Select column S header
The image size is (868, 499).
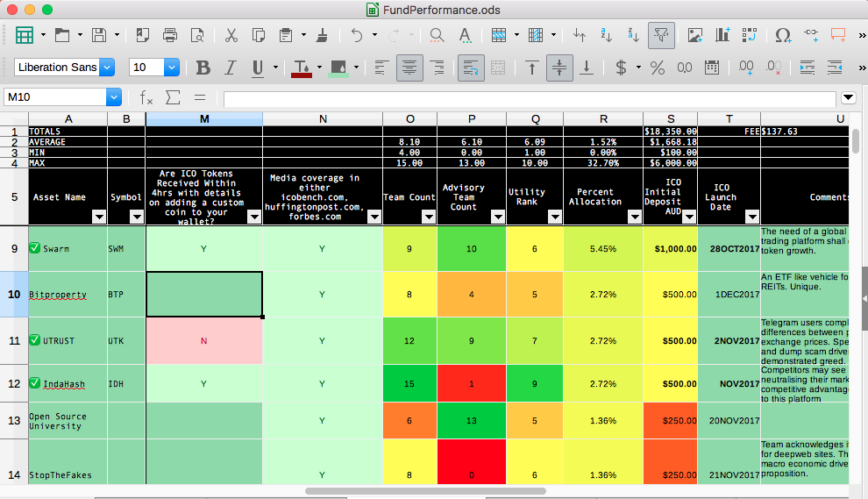point(671,119)
